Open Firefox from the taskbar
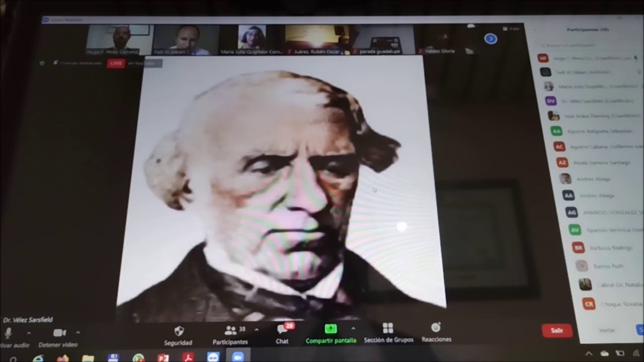Image resolution: width=644 pixels, height=362 pixels. (x=62, y=358)
